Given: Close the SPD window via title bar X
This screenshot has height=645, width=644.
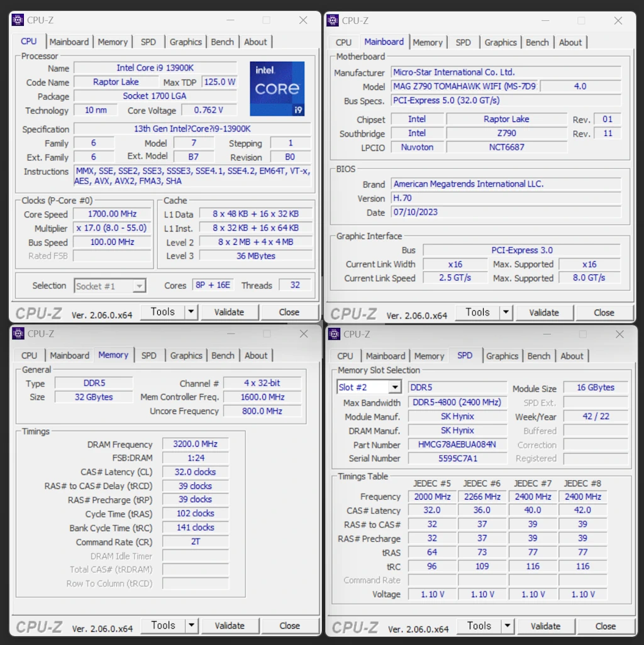Looking at the screenshot, I should pyautogui.click(x=619, y=334).
